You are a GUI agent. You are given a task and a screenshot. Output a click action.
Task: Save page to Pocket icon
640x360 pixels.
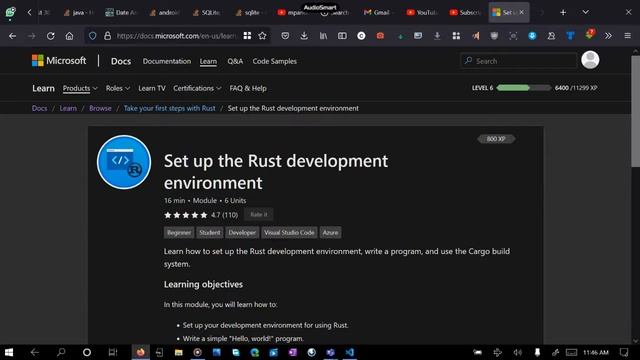[x=285, y=36]
